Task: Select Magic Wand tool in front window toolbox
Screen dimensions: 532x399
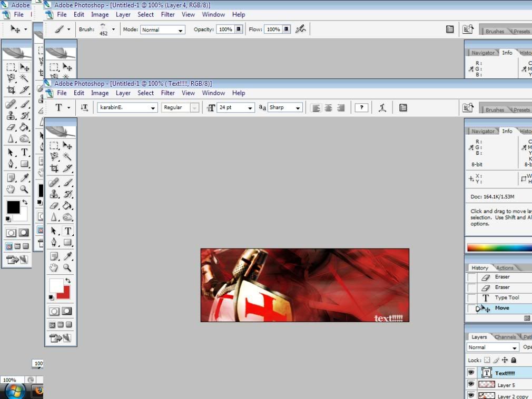Action: [x=67, y=157]
